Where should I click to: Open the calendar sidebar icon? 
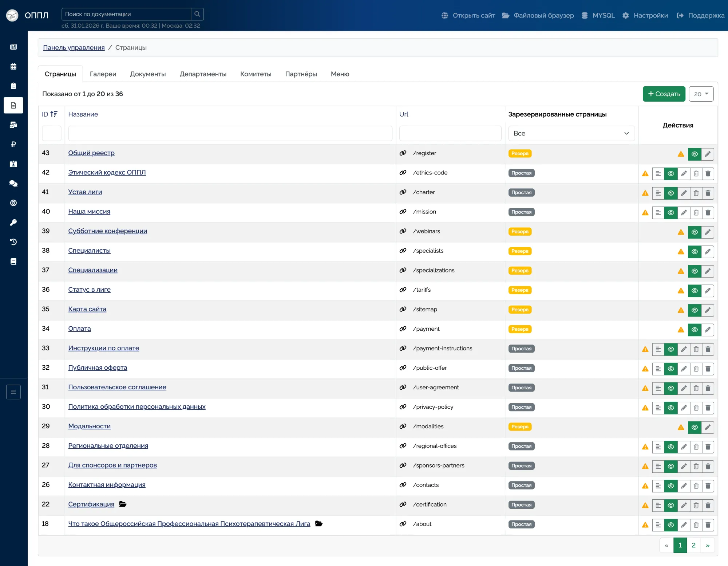coord(13,66)
